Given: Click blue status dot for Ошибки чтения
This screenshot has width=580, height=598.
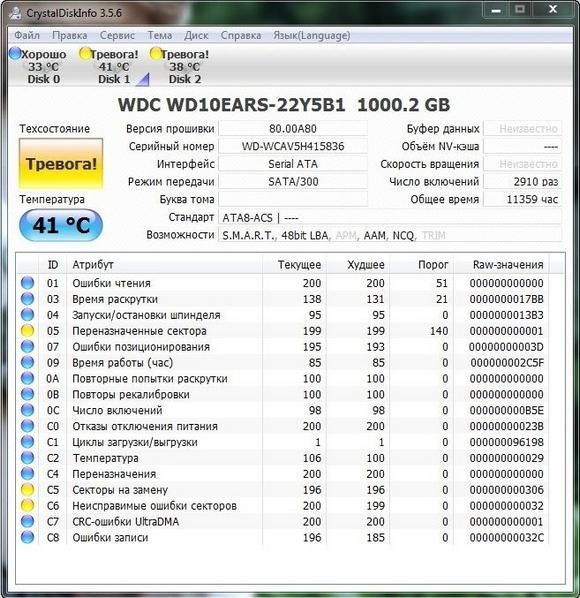Looking at the screenshot, I should tap(27, 283).
